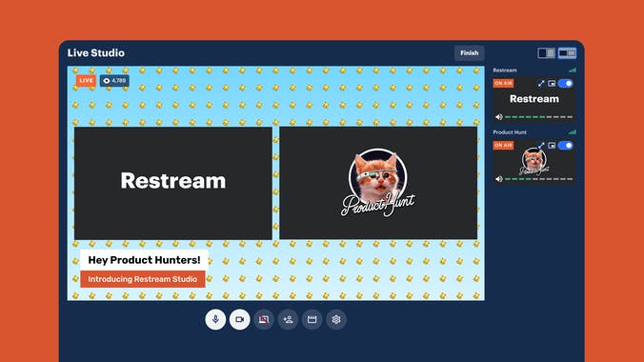Screen dimensions: 644x362
Task: Click Product Hunt signal strength icon
Action: (x=573, y=132)
